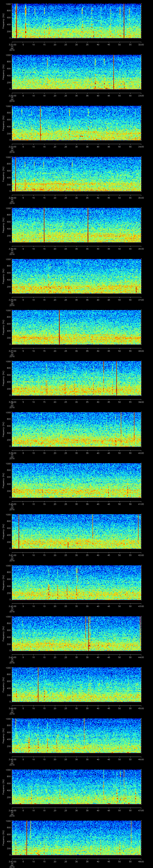The height and width of the screenshot is (868, 153).
Task: Click the '36:00' end time label
Action: (x=141, y=248)
